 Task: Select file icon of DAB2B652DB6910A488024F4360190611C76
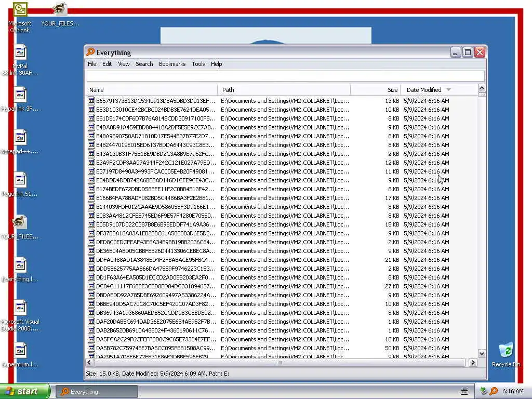91,330
